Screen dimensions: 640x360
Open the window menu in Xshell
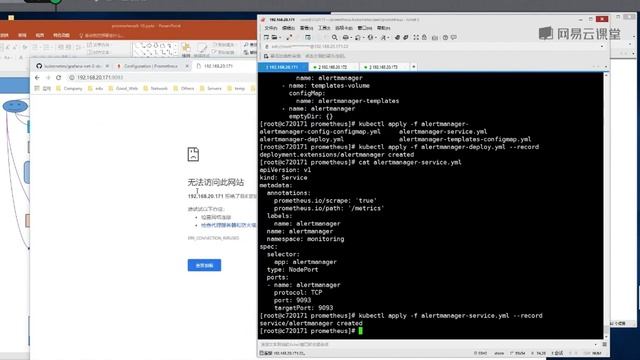tap(365, 28)
